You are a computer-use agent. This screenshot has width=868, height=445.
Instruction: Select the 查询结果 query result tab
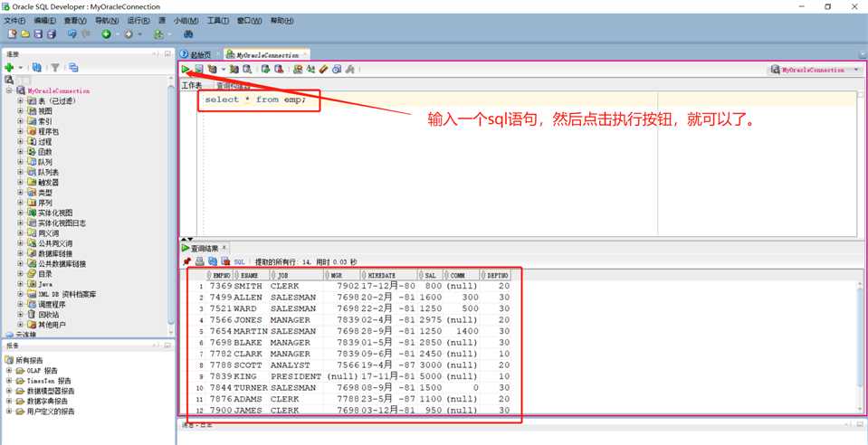click(x=205, y=248)
